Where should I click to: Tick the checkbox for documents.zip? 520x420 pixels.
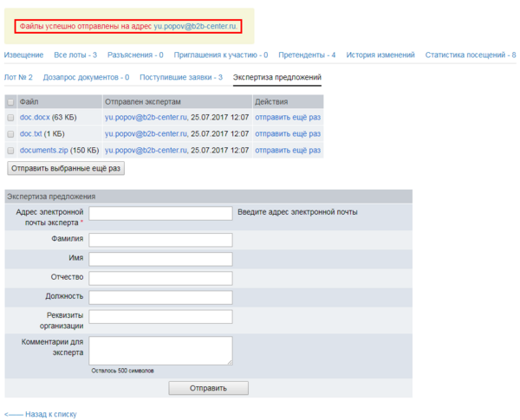tap(10, 151)
